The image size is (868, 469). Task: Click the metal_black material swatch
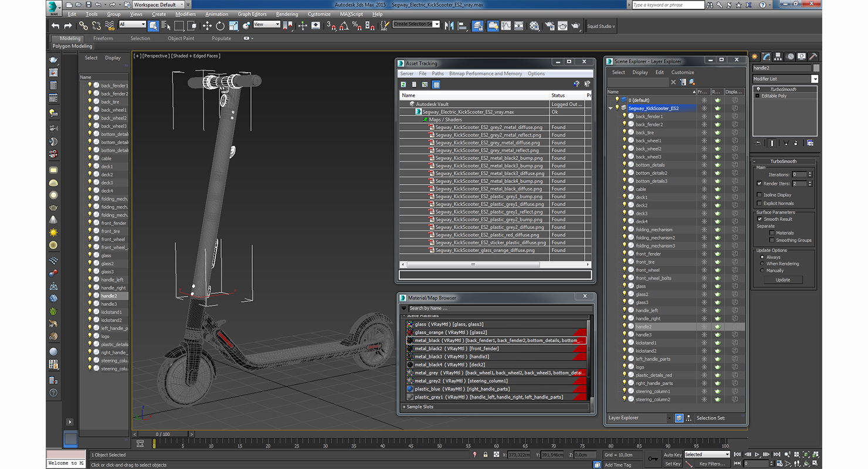(410, 341)
